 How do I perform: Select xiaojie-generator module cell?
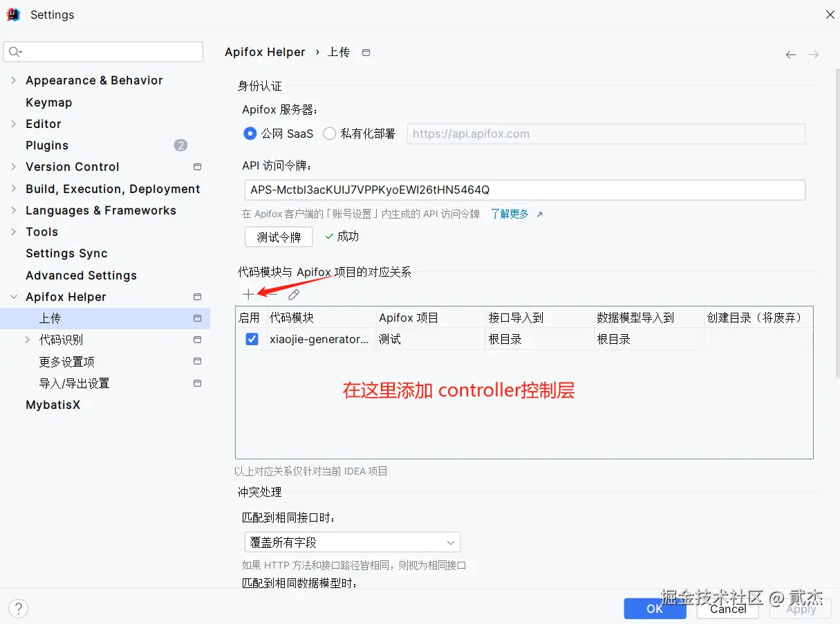tap(321, 339)
